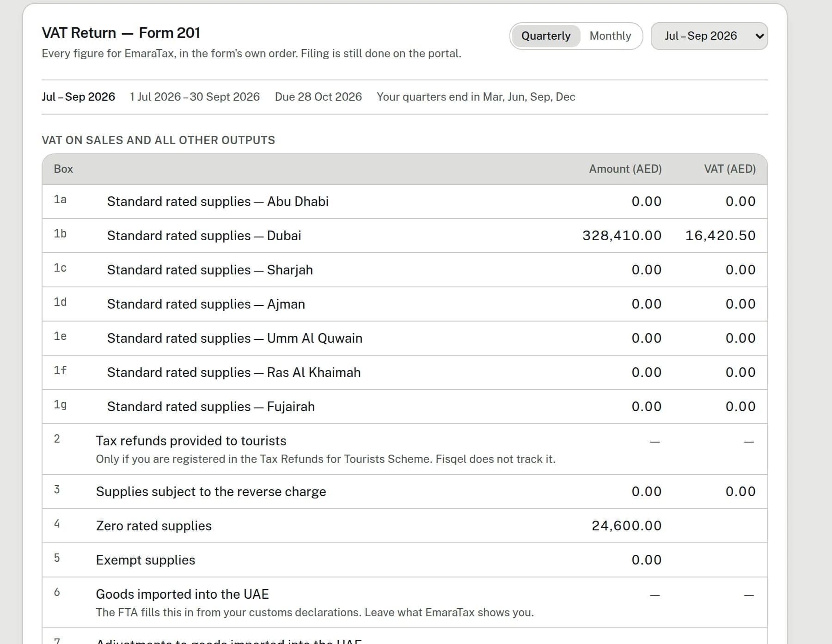
Task: Click the 'VAT ON SALES AND ALL OTHER OUTPUTS' heading
Action: (158, 140)
